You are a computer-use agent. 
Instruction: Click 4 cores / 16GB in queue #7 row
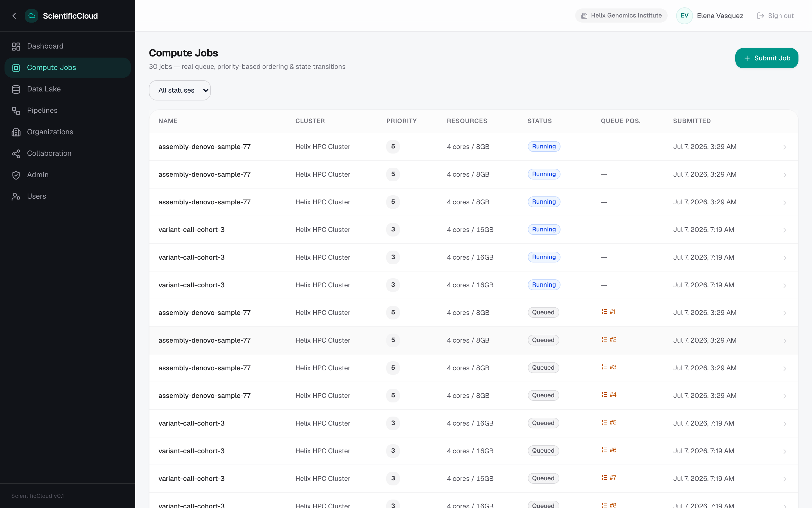[x=470, y=478]
